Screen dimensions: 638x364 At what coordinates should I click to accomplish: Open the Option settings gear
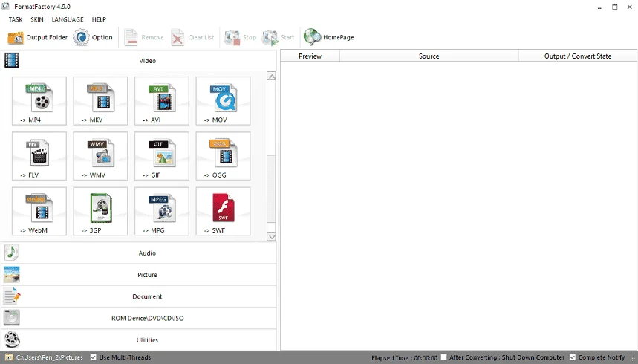click(93, 37)
